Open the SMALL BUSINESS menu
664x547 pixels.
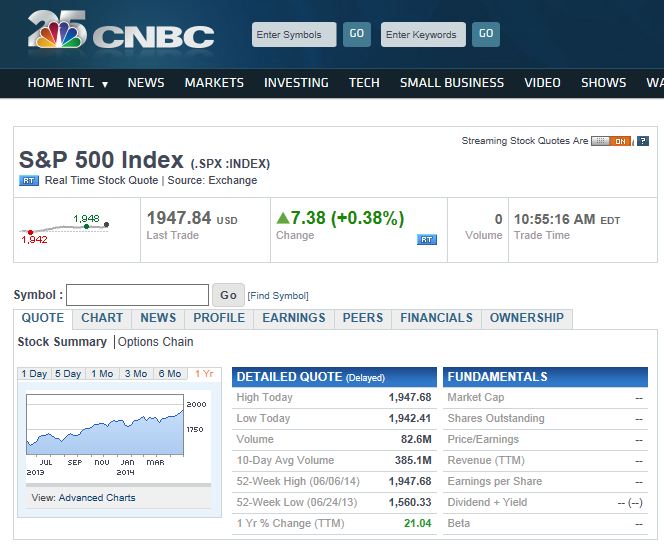(x=452, y=83)
